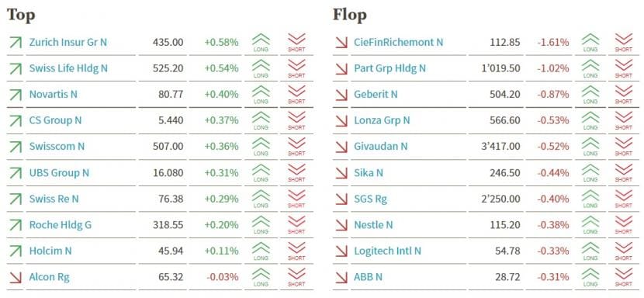Click LONG icon for Logitech Intl N
The image size is (644, 298).
(590, 251)
